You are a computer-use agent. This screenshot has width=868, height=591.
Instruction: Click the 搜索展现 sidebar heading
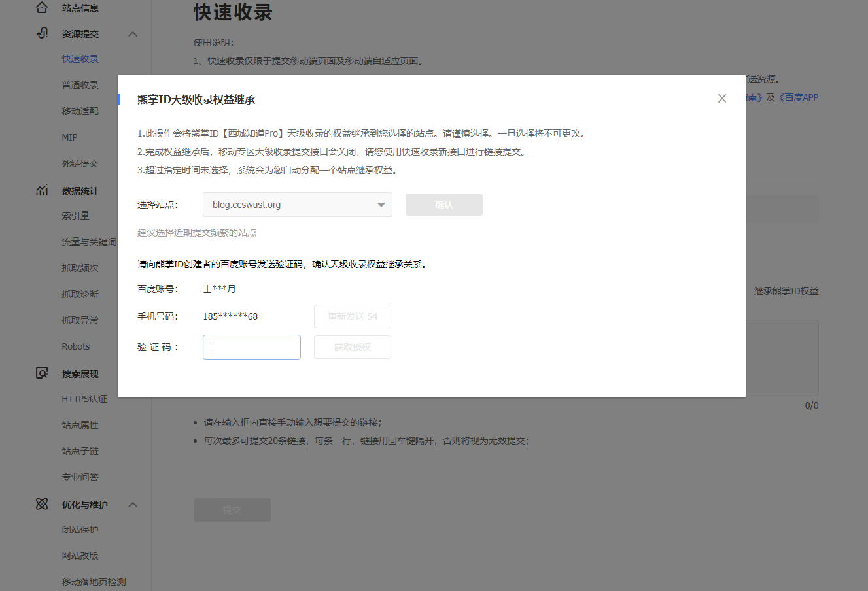coord(80,374)
